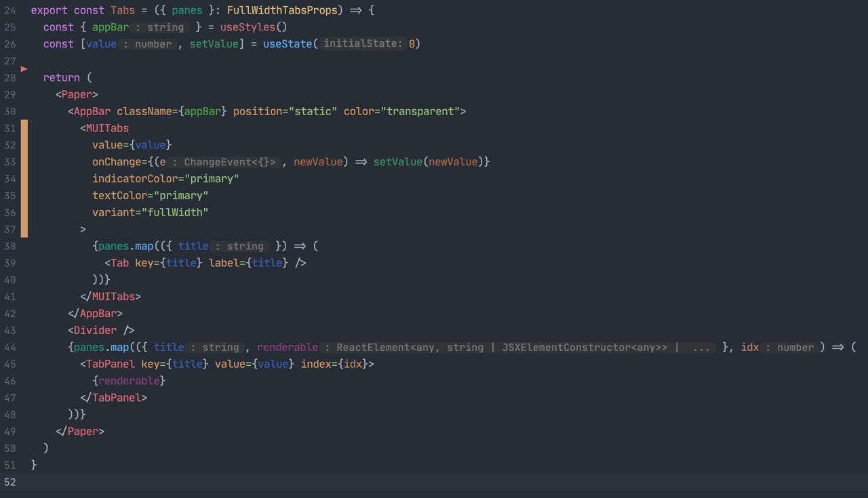The height and width of the screenshot is (498, 868).
Task: Click the "renderable" parameter on line 44
Action: tap(288, 348)
